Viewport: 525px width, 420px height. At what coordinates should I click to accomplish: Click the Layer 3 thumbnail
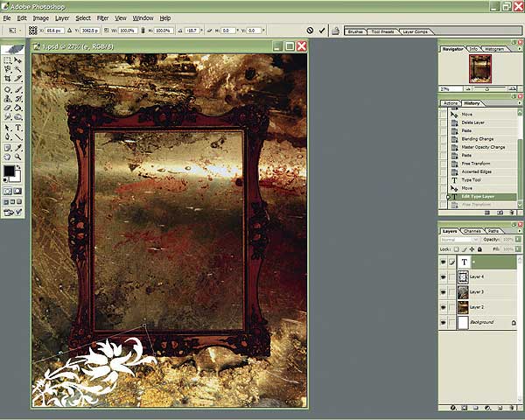(x=463, y=292)
